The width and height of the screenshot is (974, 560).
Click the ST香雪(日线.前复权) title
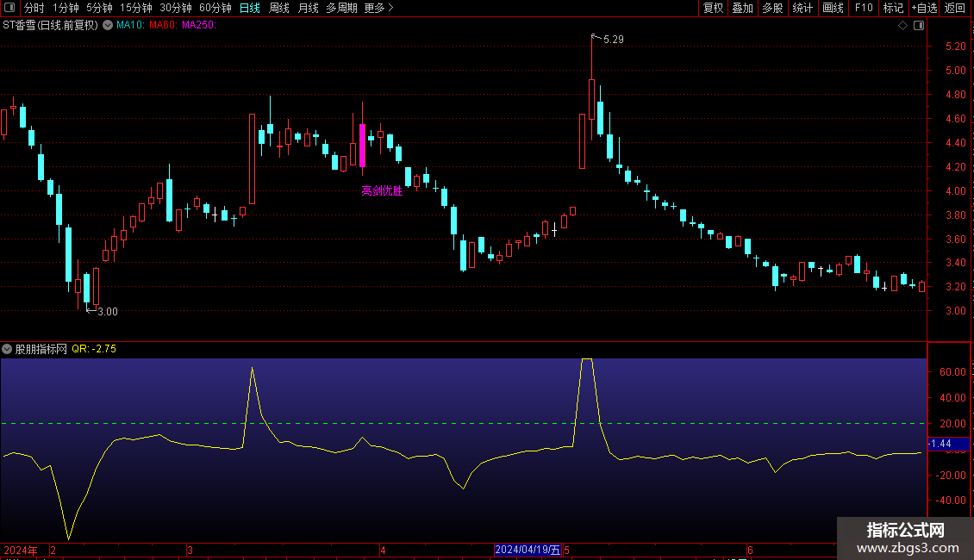click(50, 26)
